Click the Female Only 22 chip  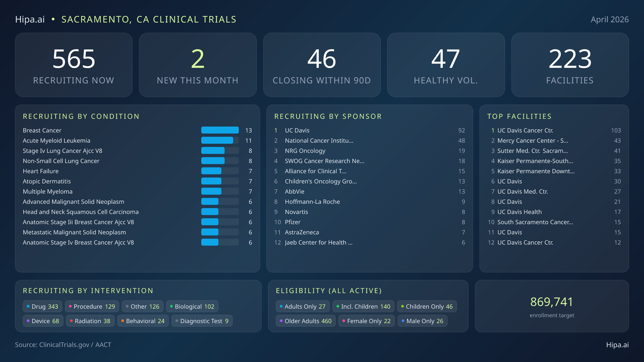tap(367, 321)
